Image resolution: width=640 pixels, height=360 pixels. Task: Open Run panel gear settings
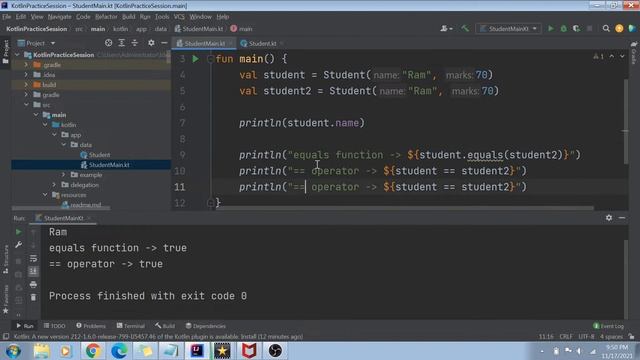pyautogui.click(x=609, y=218)
